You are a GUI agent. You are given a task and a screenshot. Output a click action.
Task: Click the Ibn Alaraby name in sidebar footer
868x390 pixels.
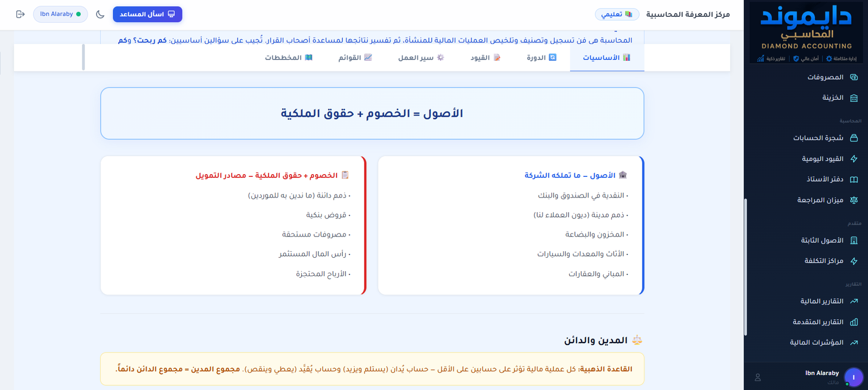coord(822,373)
